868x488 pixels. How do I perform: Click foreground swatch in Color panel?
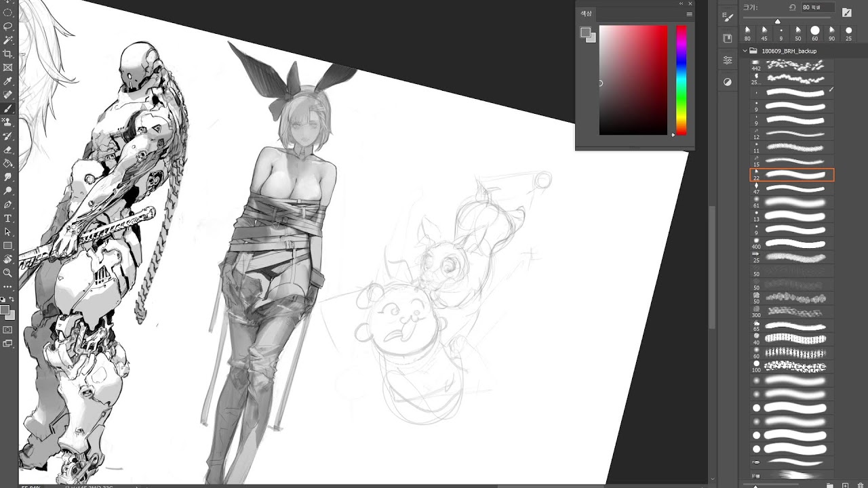pyautogui.click(x=586, y=33)
